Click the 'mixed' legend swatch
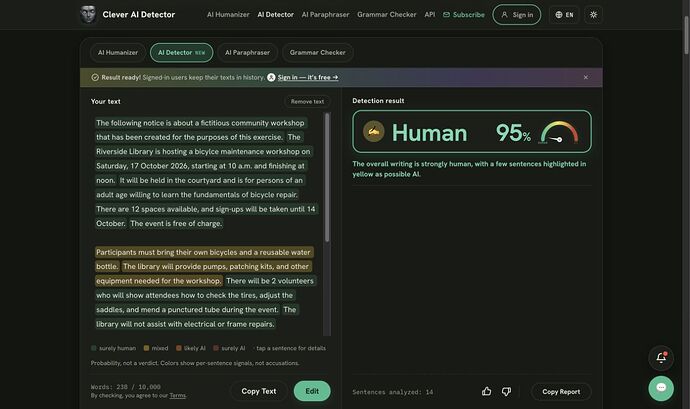This screenshot has width=690, height=409. pyautogui.click(x=146, y=348)
